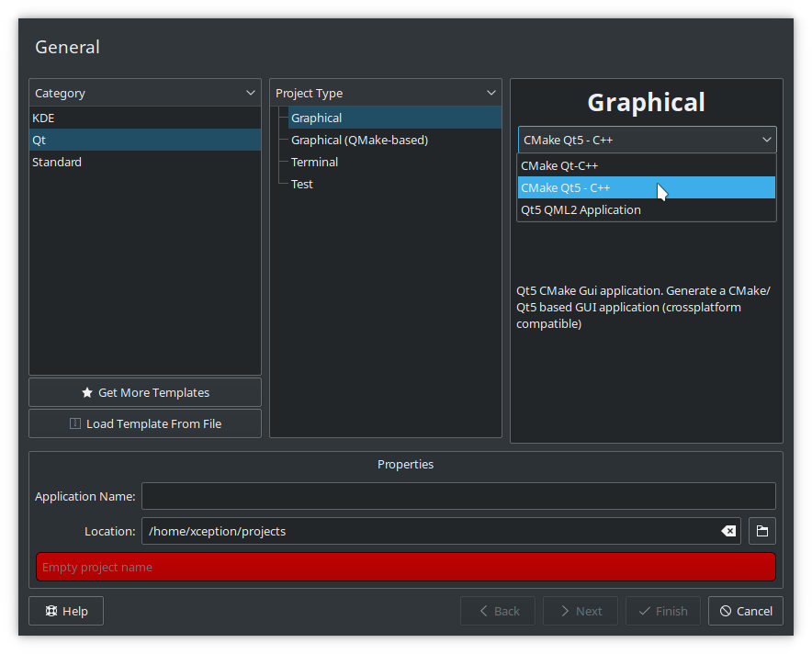Viewport: 812px width, 654px height.
Task: Click into the Location path field
Action: click(441, 531)
